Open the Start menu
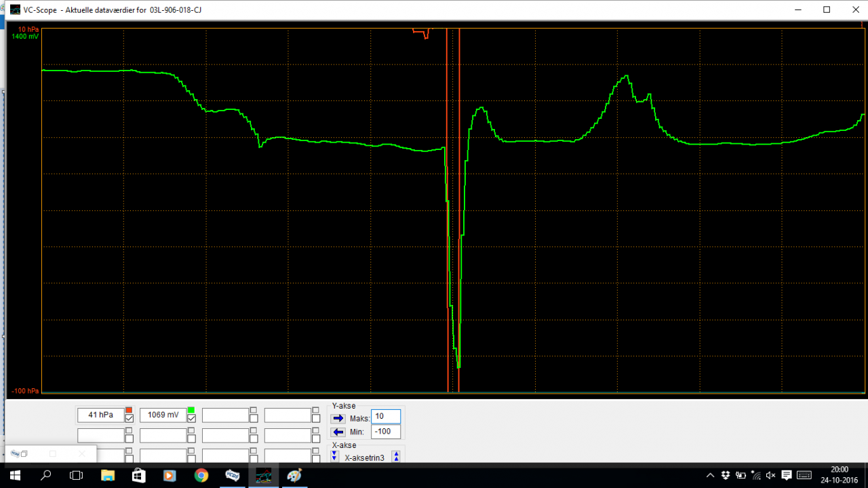This screenshot has height=488, width=868. pos(15,476)
